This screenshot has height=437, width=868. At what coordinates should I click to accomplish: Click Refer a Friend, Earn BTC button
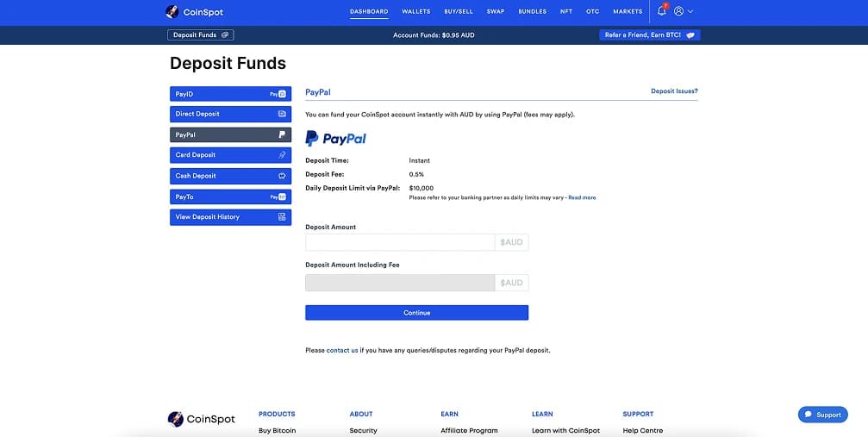click(649, 34)
